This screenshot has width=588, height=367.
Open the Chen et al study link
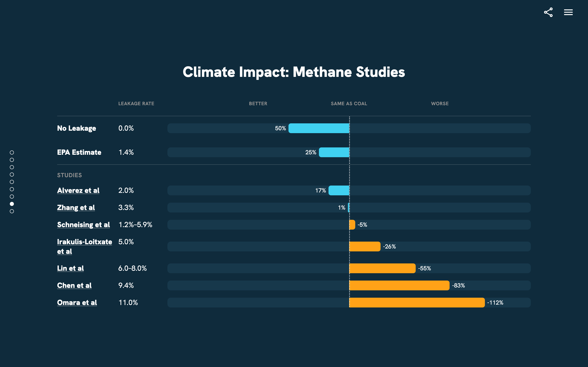pos(74,285)
